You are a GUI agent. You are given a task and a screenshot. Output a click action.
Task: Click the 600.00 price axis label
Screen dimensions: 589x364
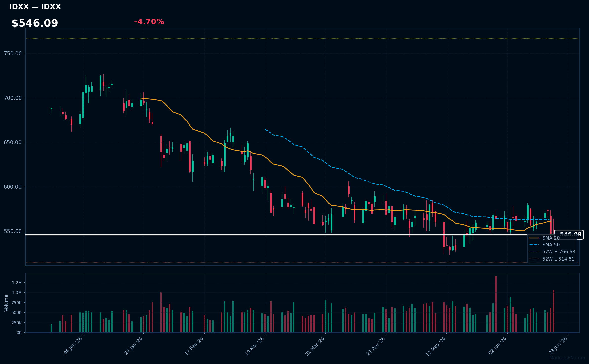(13, 187)
